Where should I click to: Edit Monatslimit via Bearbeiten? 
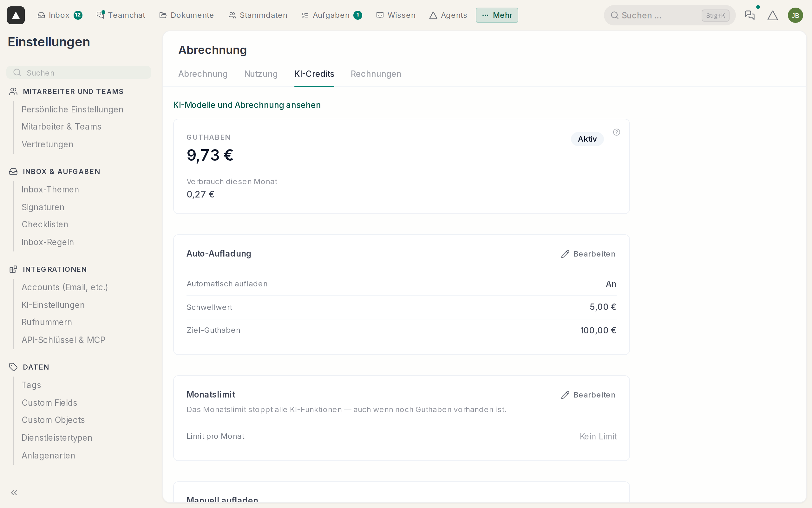pyautogui.click(x=588, y=395)
